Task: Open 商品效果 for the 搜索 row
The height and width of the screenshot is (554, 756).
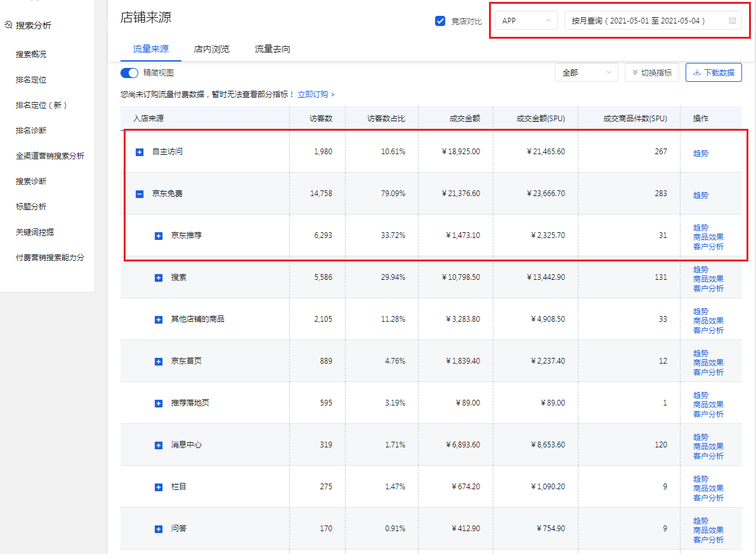Action: 708,279
